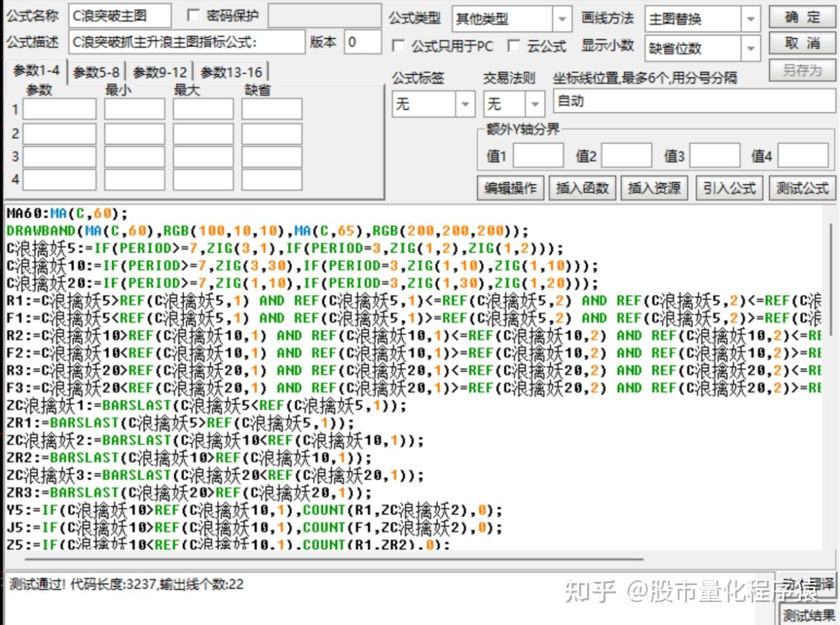Click the 坐标线位置 input showing 自动
Image resolution: width=840 pixels, height=625 pixels.
point(694,101)
